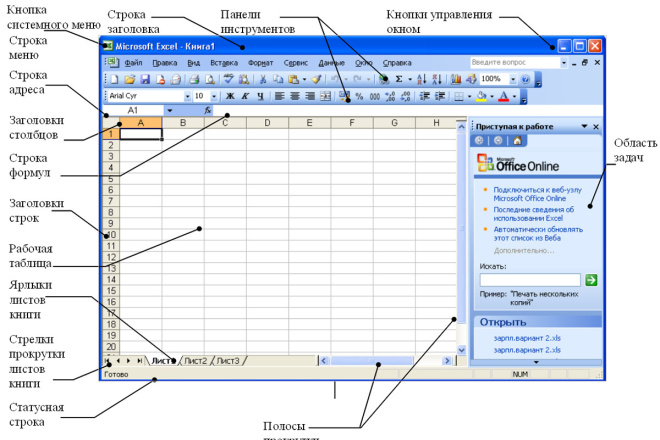
Task: Toggle Align Right
Action: point(310,96)
